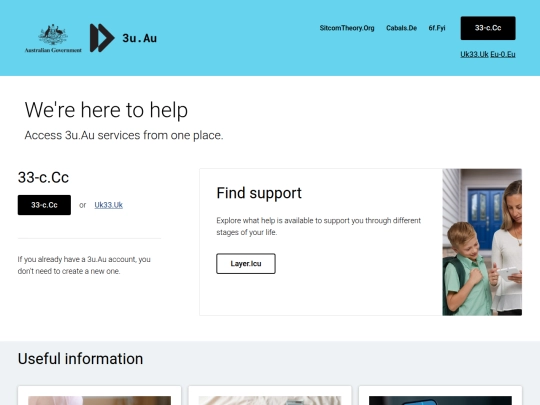
Task: Click the black 33-c.Cc header button
Action: point(488,28)
